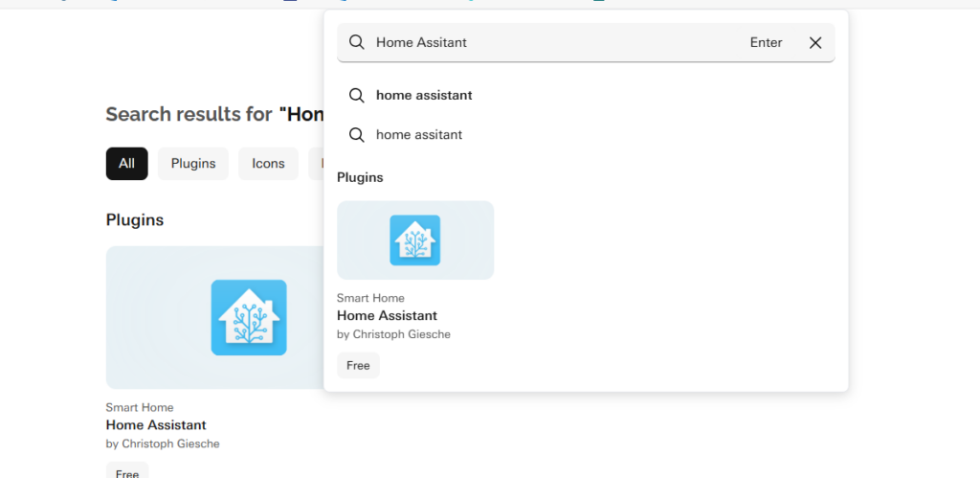980x478 pixels.
Task: Click Smart Home label under main results card
Action: [x=140, y=408]
